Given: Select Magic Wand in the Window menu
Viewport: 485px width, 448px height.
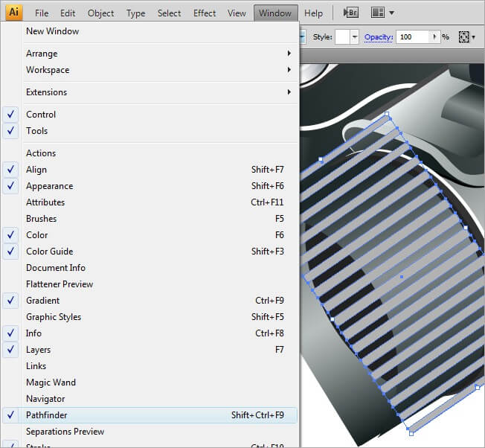Looking at the screenshot, I should tap(51, 383).
